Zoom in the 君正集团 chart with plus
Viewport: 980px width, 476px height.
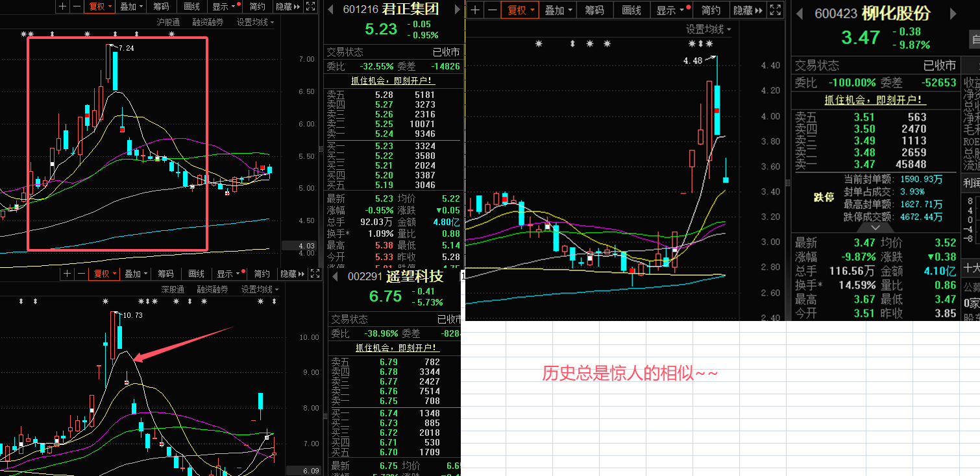pos(62,6)
